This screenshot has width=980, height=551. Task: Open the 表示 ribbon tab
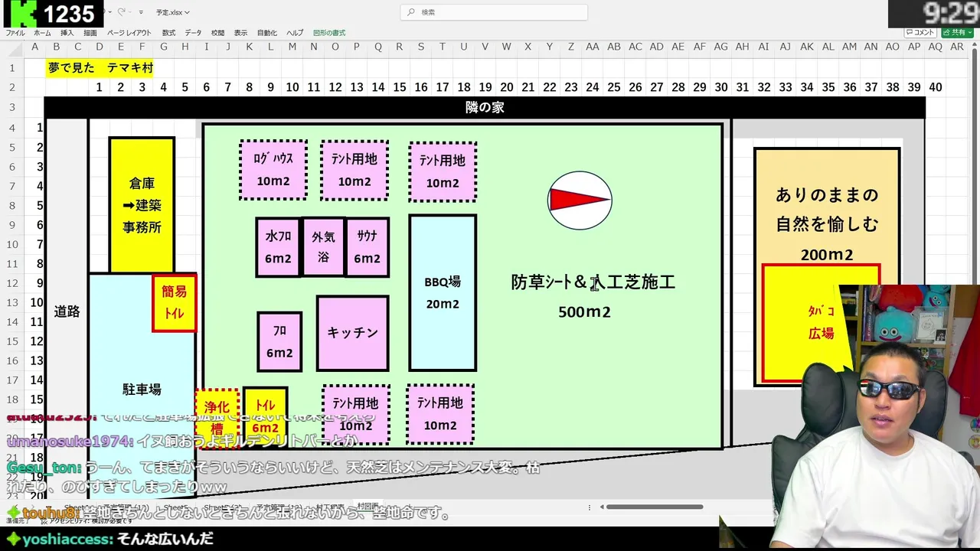[x=240, y=33]
